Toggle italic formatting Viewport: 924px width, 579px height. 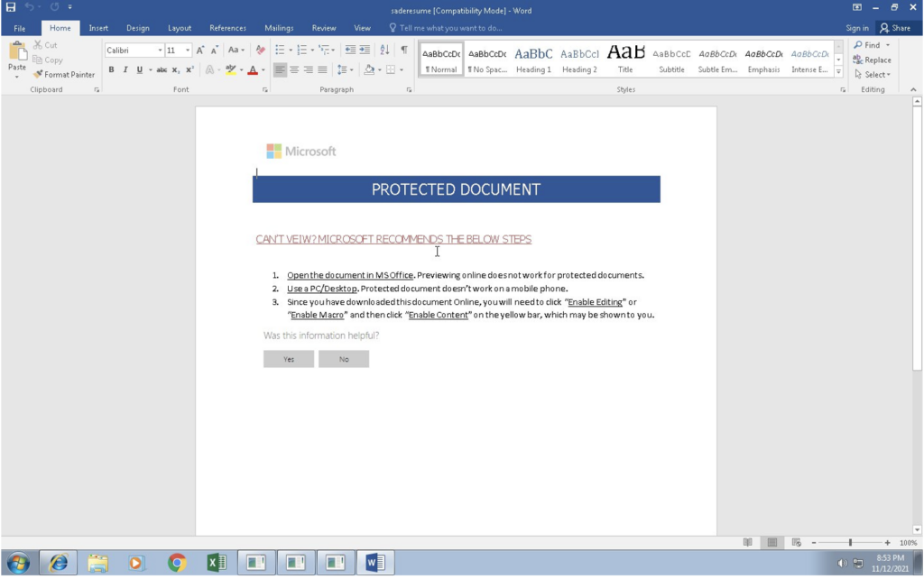[x=125, y=69]
